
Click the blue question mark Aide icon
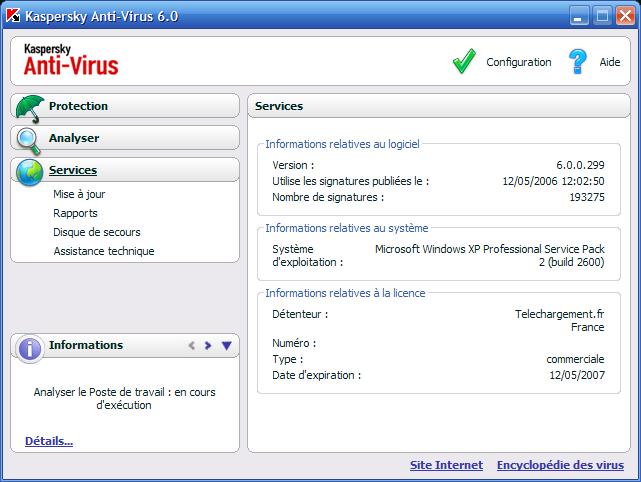[x=577, y=61]
